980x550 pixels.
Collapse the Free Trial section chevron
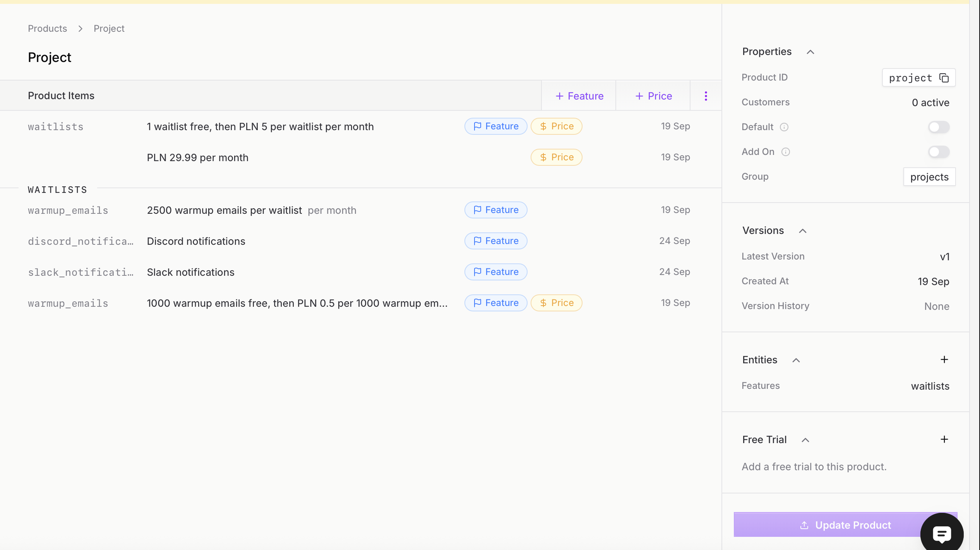[x=805, y=440]
